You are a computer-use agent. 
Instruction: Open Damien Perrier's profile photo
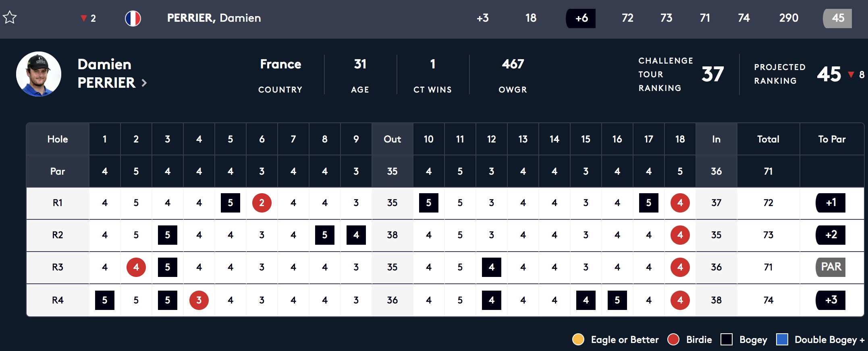(x=39, y=74)
